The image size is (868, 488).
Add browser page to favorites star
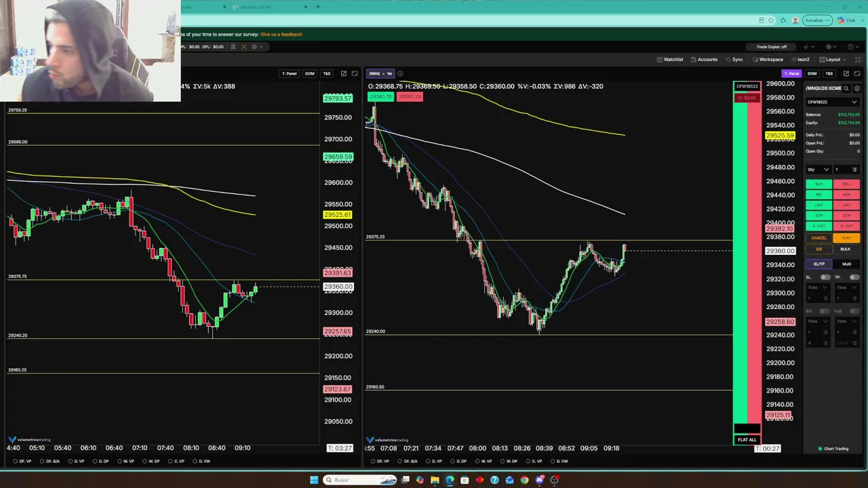coord(771,20)
